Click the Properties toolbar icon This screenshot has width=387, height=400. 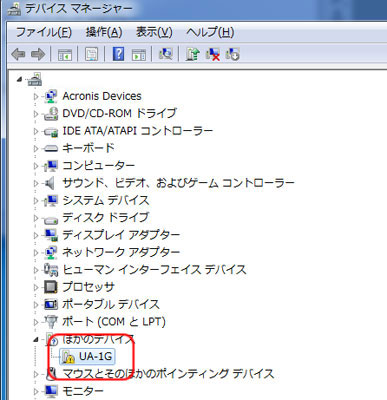click(x=92, y=54)
